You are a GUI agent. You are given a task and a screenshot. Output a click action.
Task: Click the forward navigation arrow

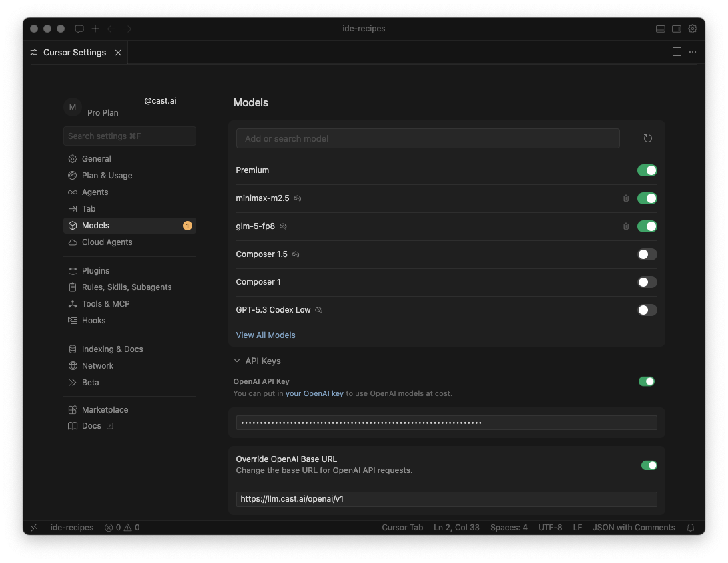(127, 29)
